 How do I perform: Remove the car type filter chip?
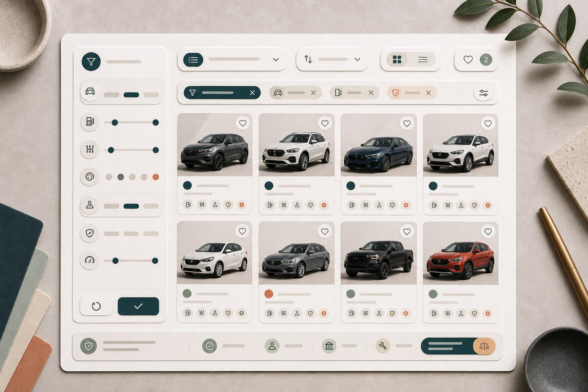pyautogui.click(x=314, y=93)
